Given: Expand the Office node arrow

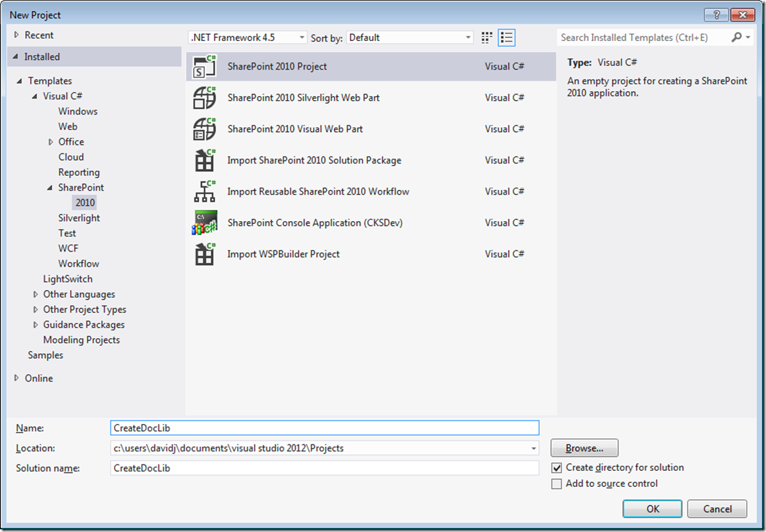Looking at the screenshot, I should [x=50, y=142].
